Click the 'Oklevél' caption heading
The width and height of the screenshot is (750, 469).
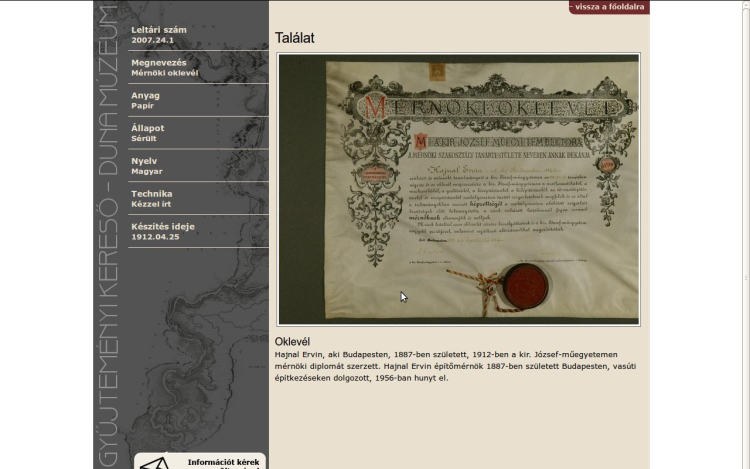293,342
